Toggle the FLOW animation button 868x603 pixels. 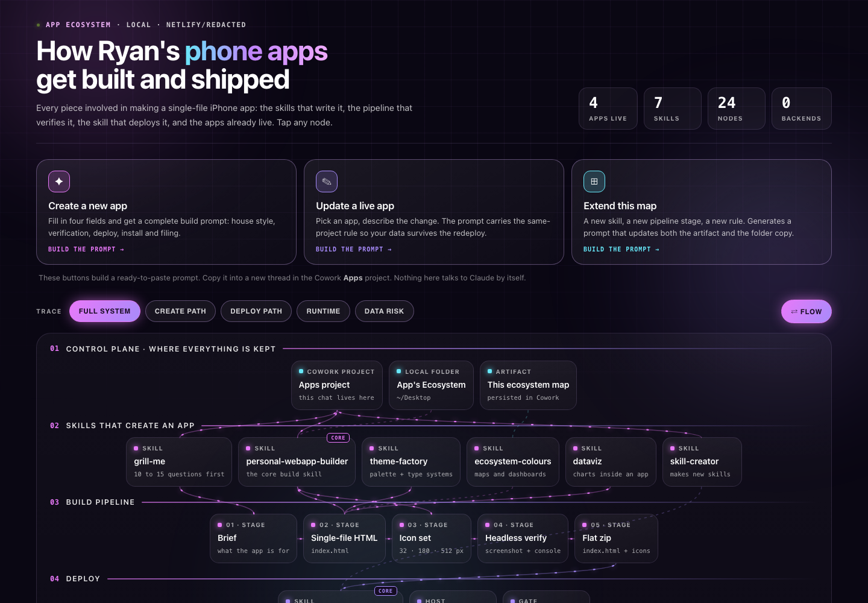tap(807, 312)
